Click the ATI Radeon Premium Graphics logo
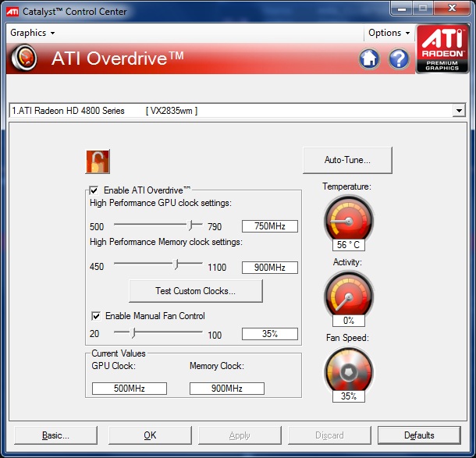Screen dimensions: 476x458 (x=442, y=49)
